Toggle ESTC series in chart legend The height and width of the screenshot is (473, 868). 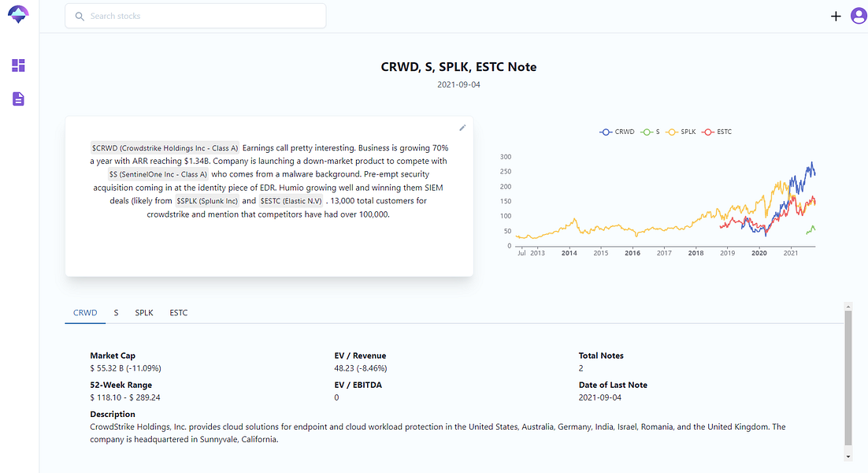[716, 132]
